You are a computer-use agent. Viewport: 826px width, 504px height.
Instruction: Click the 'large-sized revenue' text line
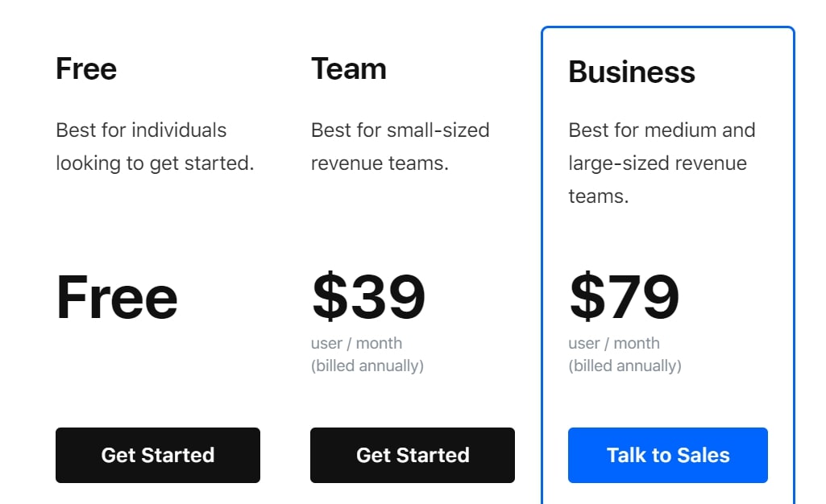pos(658,163)
